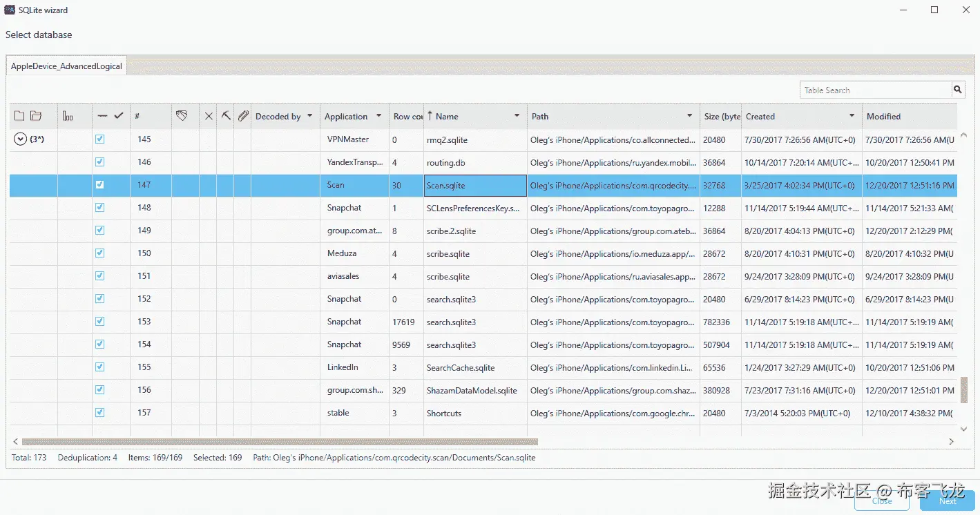Click row count value 9569
The width and height of the screenshot is (980, 515).
click(x=401, y=344)
